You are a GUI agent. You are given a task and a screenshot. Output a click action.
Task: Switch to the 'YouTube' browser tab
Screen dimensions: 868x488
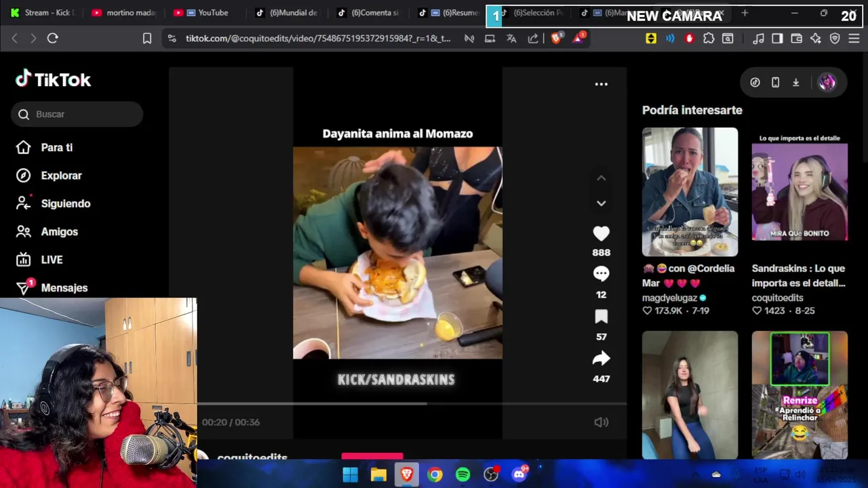(x=205, y=12)
